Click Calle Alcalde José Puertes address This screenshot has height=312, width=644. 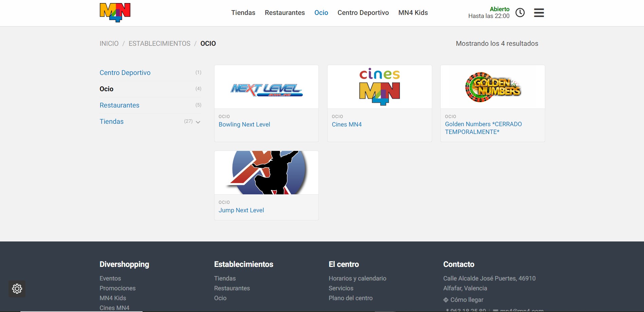coord(489,283)
